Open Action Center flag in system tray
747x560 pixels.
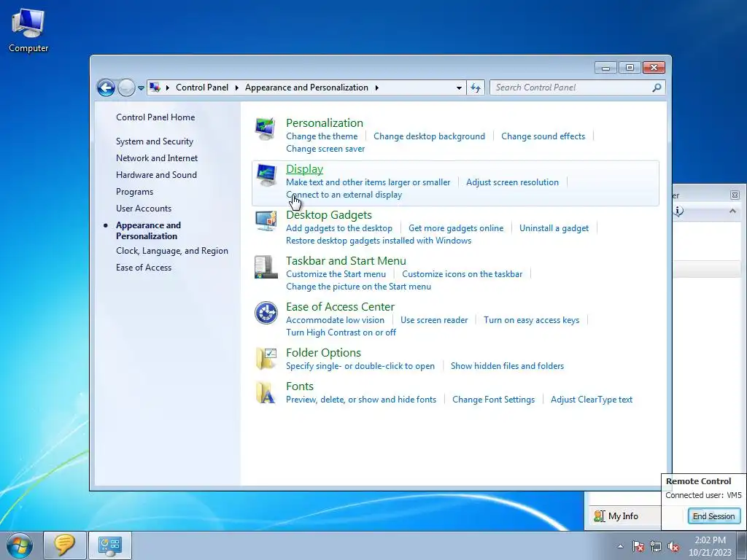point(638,546)
